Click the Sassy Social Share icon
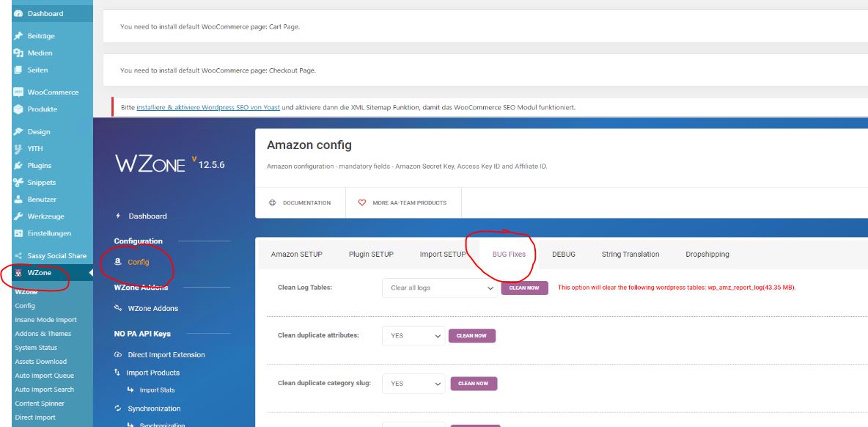868x427 pixels. (18, 256)
